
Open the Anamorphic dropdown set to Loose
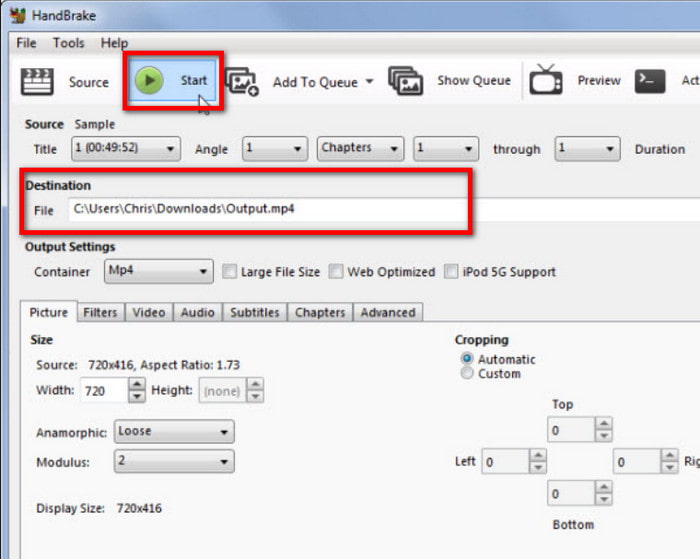174,431
